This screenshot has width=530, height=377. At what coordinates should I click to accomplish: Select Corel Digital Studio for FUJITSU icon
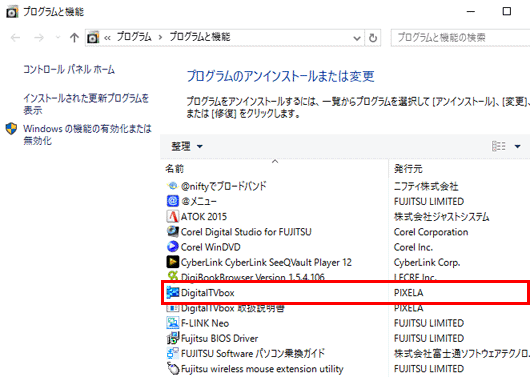(172, 232)
